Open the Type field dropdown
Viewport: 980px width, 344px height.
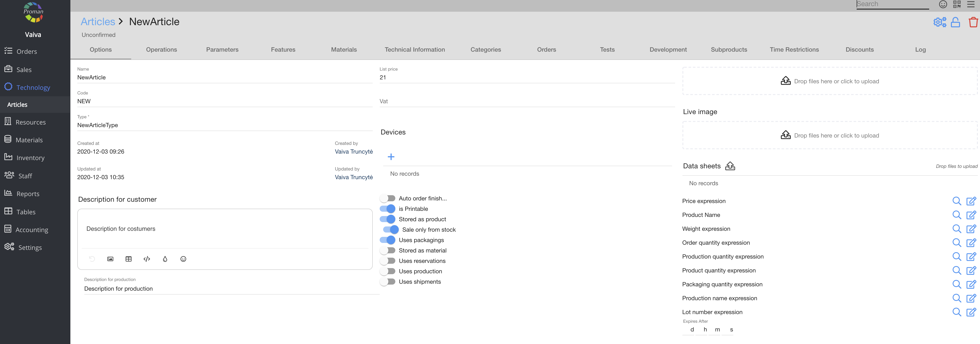click(224, 125)
